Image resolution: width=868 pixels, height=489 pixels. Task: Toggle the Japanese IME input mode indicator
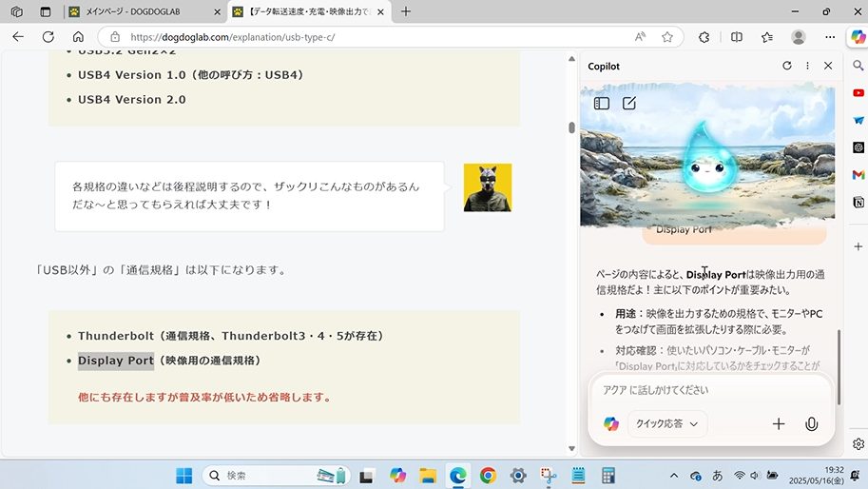point(717,475)
